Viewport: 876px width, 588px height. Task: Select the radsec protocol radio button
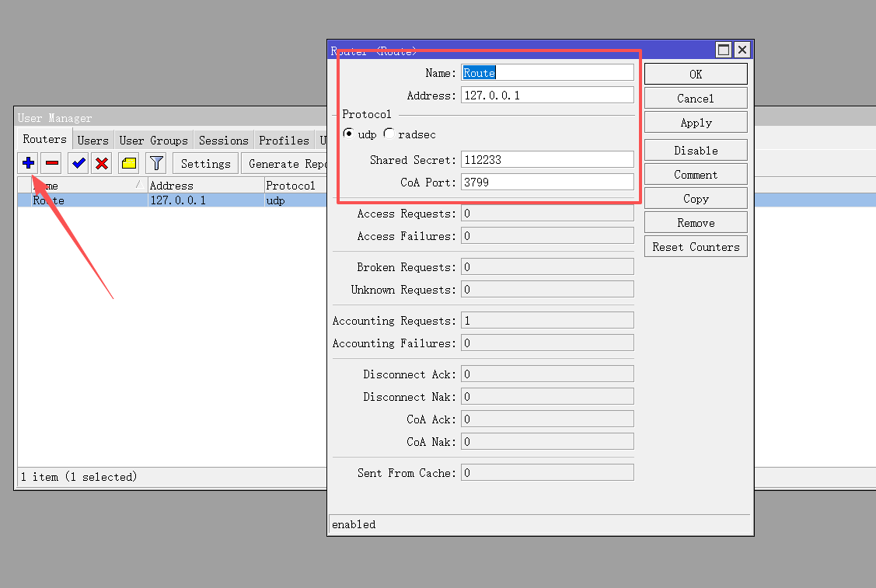click(x=389, y=134)
